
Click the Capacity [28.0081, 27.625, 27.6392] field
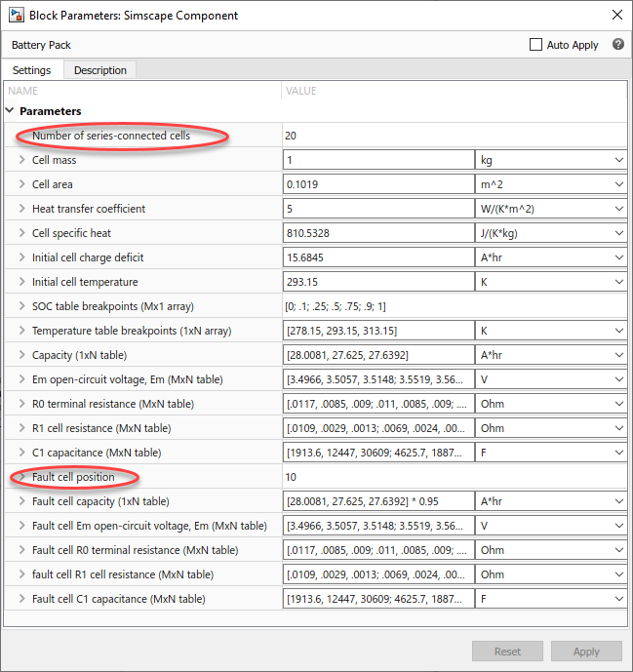click(378, 355)
